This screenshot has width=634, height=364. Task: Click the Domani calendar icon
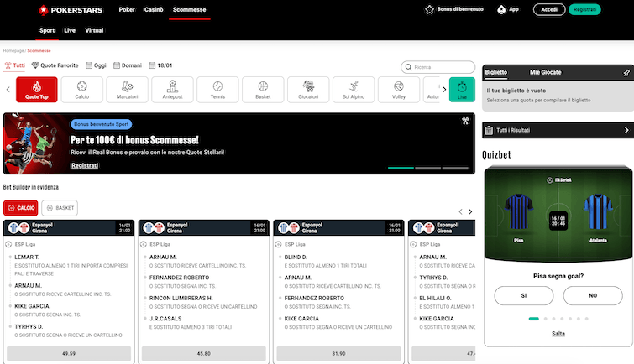[117, 65]
